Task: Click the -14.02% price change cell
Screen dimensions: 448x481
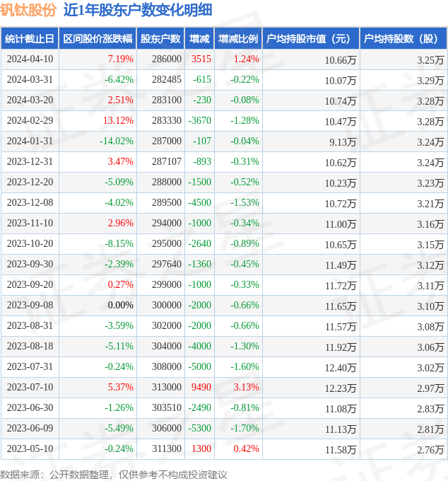Action: (x=117, y=141)
